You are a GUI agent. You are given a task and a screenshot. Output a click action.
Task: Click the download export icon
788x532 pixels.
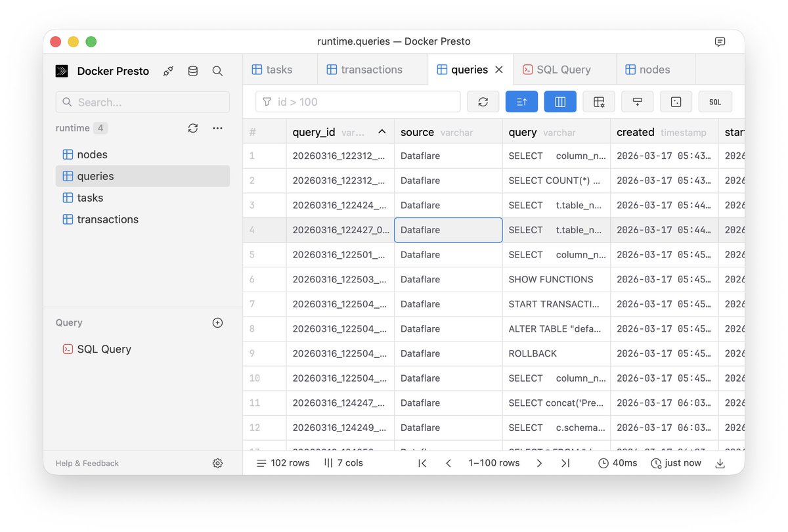[720, 463]
